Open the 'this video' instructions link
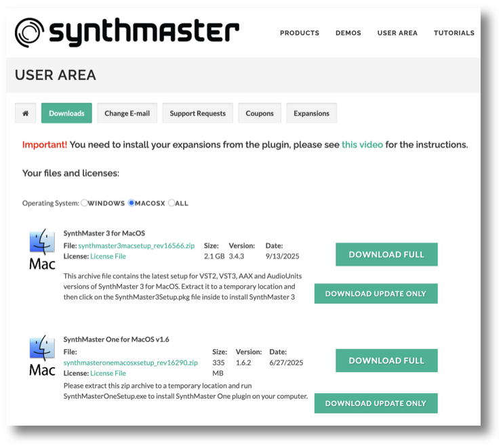The height and width of the screenshot is (448, 503). coord(362,144)
